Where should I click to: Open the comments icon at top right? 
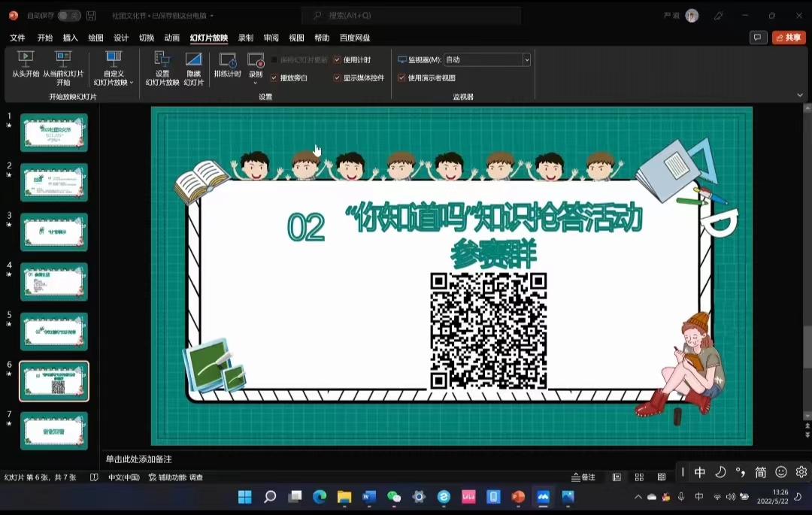(758, 38)
